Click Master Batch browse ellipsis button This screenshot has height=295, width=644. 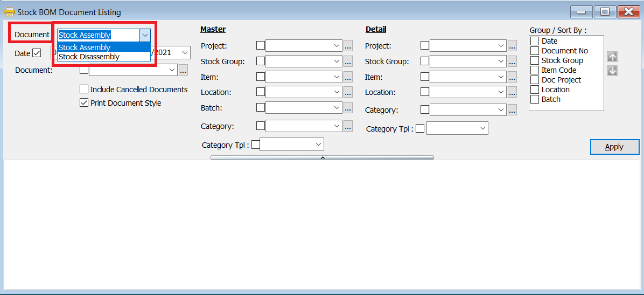348,108
